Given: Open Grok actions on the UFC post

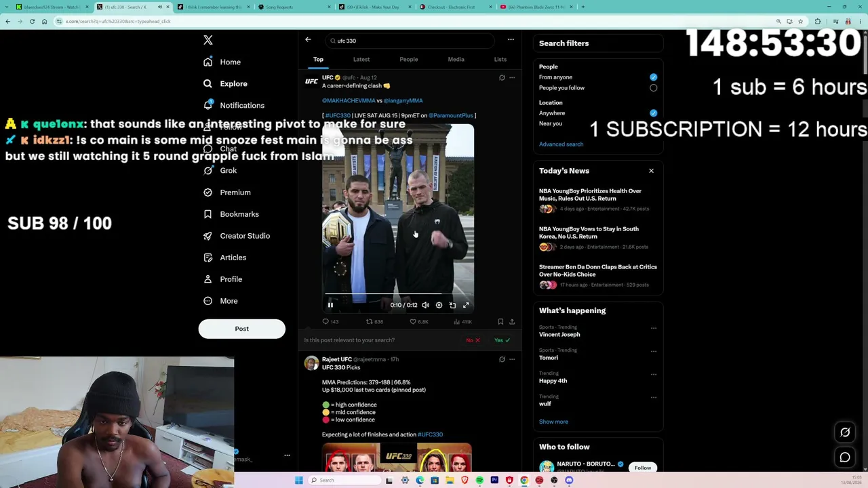Looking at the screenshot, I should 502,78.
